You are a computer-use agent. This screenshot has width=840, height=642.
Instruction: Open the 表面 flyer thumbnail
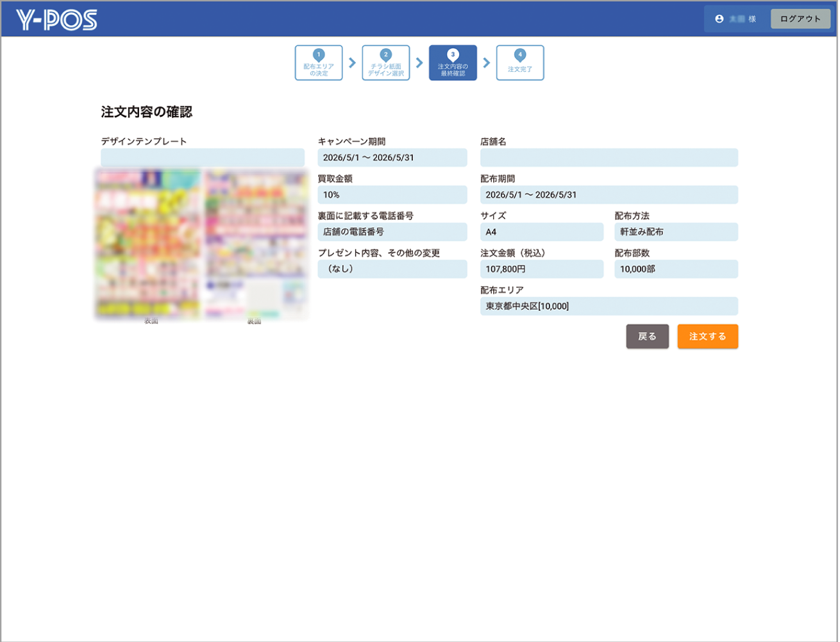point(149,244)
